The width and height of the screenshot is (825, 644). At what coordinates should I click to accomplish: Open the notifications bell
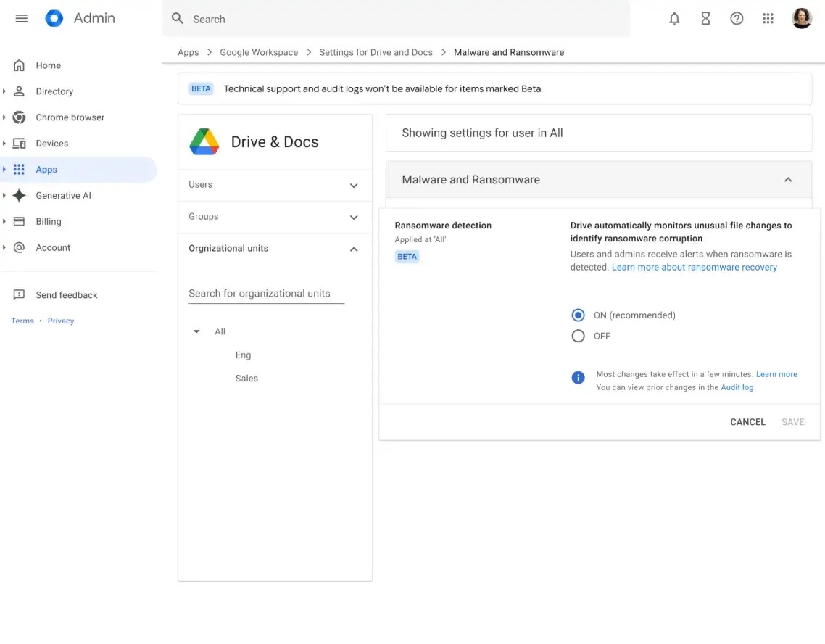(x=674, y=19)
